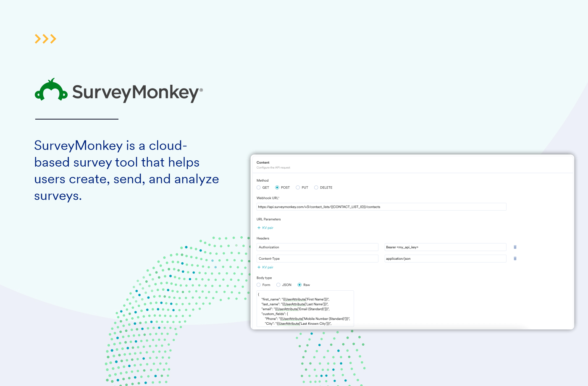Select the GET method radio button
The width and height of the screenshot is (588, 386).
point(259,188)
